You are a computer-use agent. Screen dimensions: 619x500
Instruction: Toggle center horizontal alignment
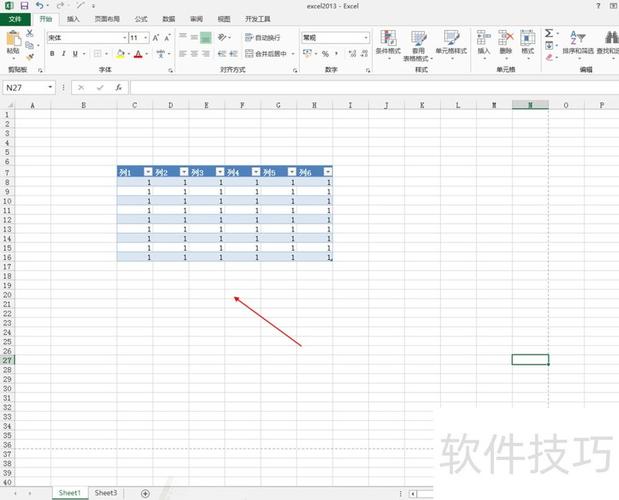click(x=194, y=54)
